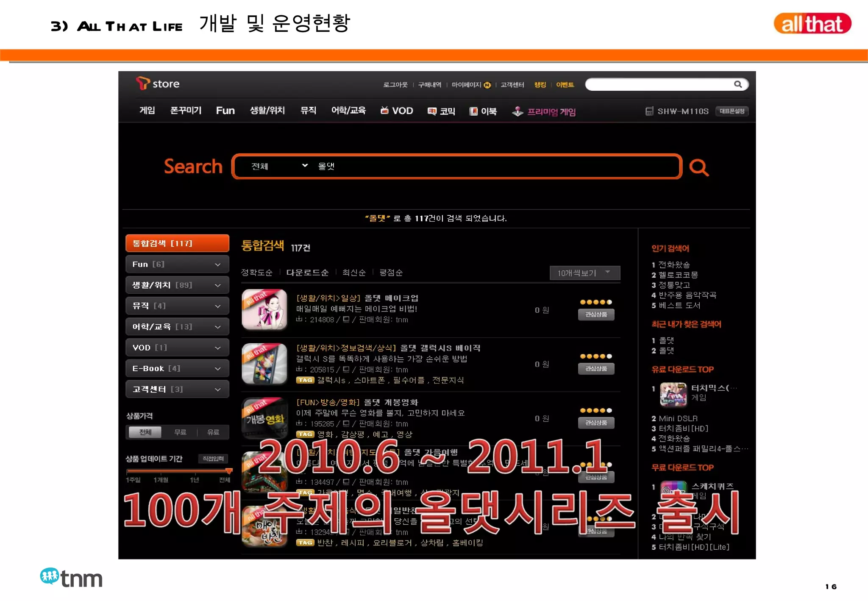Screen dimensions: 868x601
Task: Click the T store logo
Action: pos(158,83)
